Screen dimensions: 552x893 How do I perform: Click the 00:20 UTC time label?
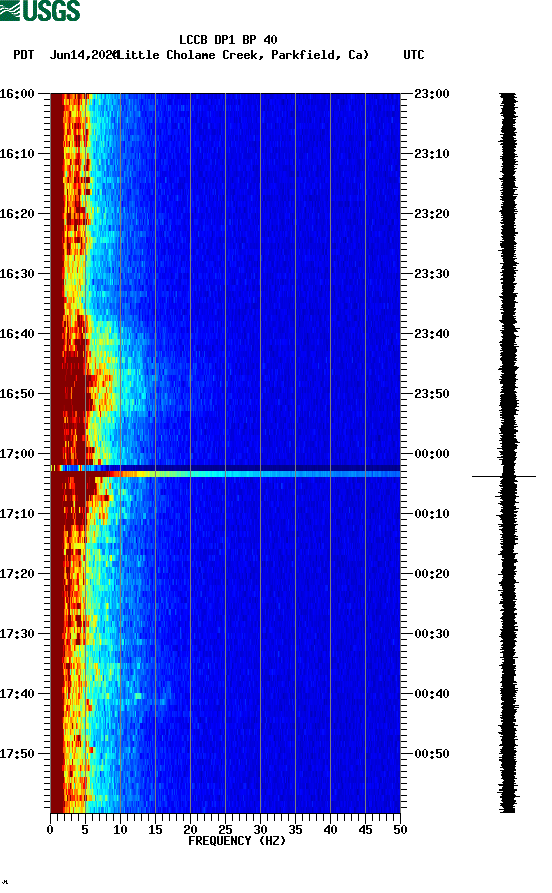432,574
